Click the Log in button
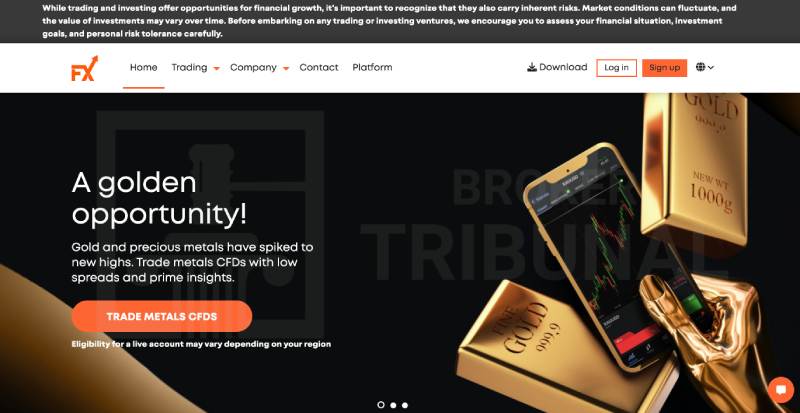The width and height of the screenshot is (800, 413). 616,67
